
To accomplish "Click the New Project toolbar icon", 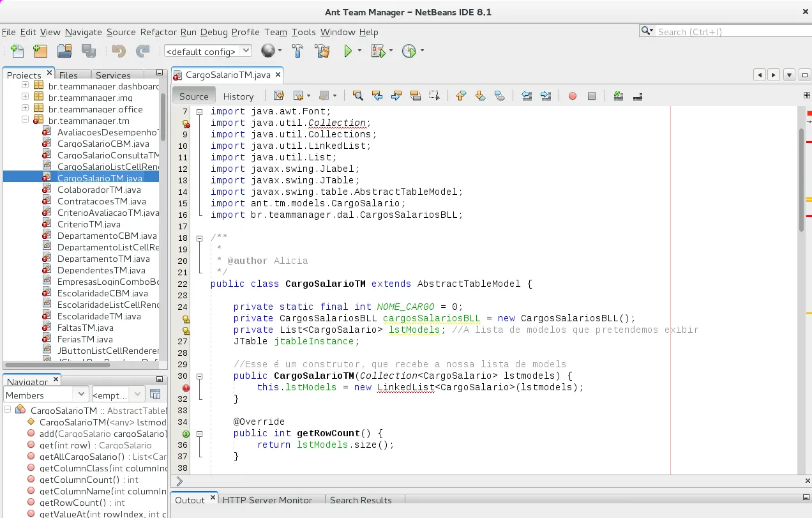I will point(40,51).
